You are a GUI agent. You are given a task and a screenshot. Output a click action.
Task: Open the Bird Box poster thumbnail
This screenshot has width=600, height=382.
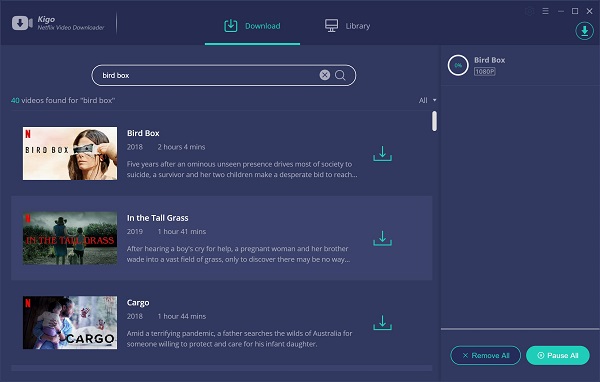pyautogui.click(x=70, y=153)
